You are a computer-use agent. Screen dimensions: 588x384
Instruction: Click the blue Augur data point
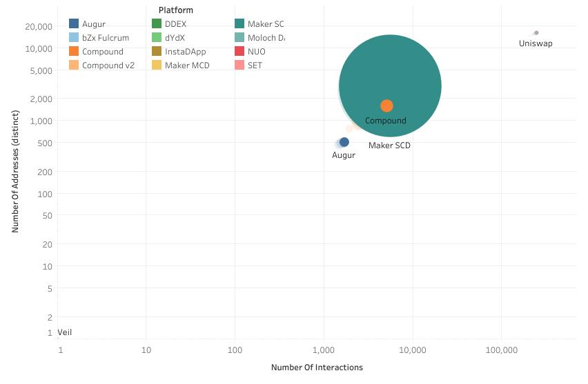click(x=344, y=142)
